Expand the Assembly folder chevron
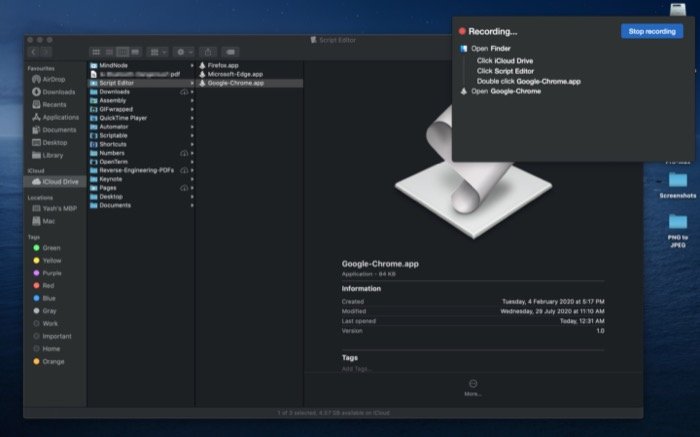Screen dimensions: 700x437 (192, 100)
